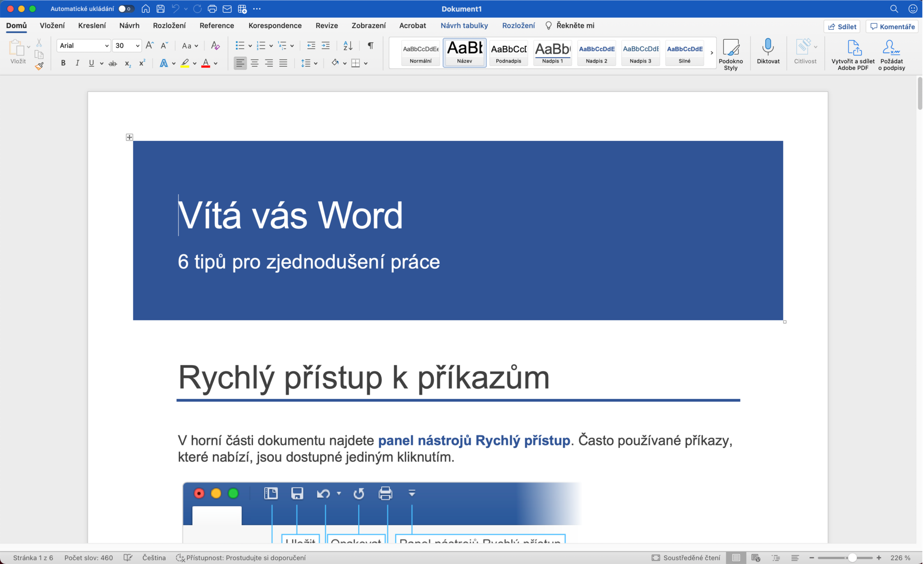Select the Clear Formatting icon
Screen dimensions: 924x564
pyautogui.click(x=215, y=46)
